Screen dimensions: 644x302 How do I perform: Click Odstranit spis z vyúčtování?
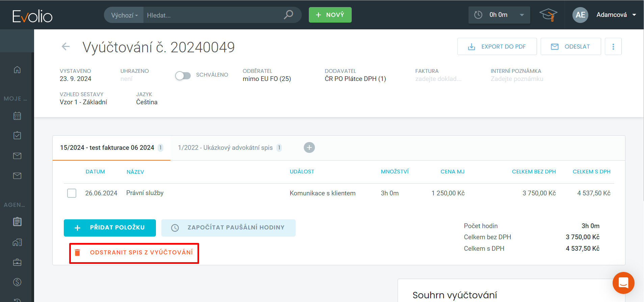click(x=134, y=253)
